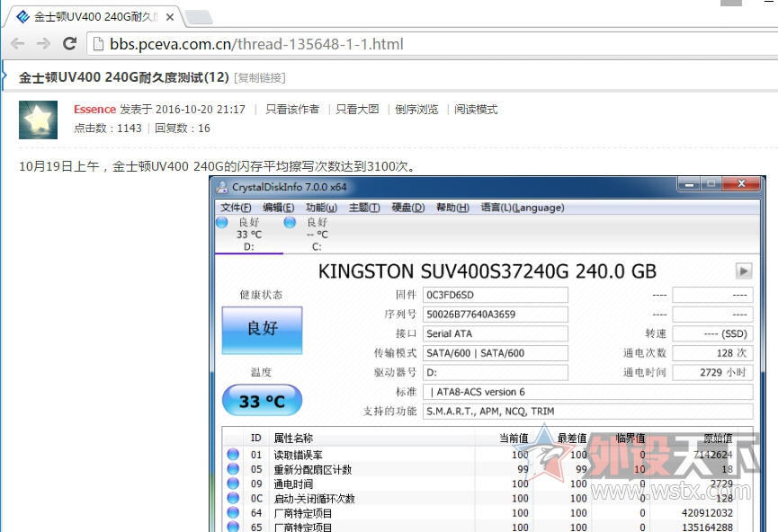Open 文件(F) menu in CrystalDiskInfo
The height and width of the screenshot is (532, 778).
[236, 208]
